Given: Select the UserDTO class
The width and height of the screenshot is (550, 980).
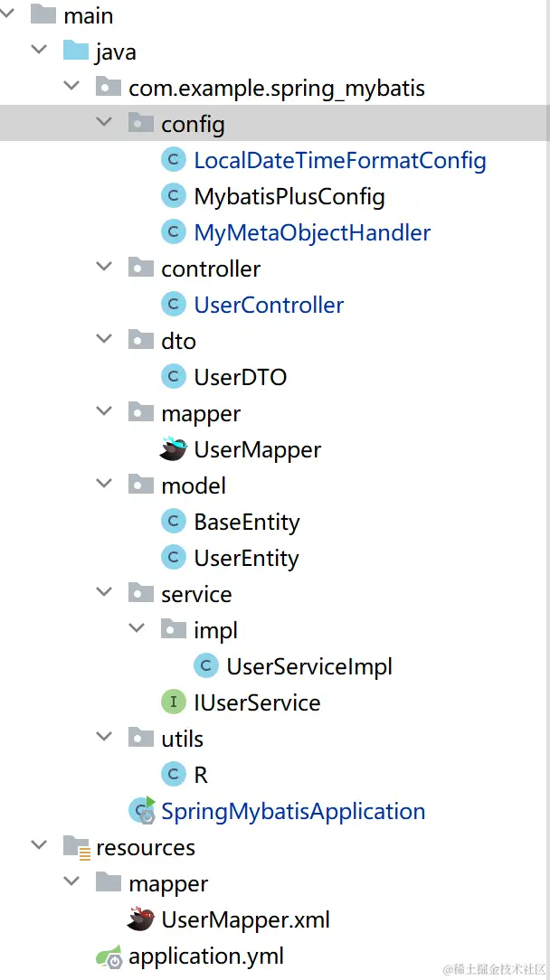Looking at the screenshot, I should tap(240, 377).
